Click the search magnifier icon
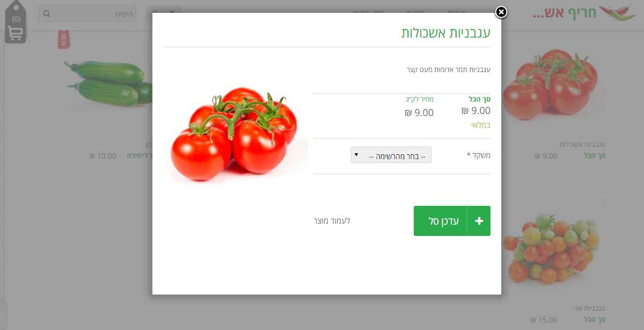The width and height of the screenshot is (644, 330). [x=47, y=13]
